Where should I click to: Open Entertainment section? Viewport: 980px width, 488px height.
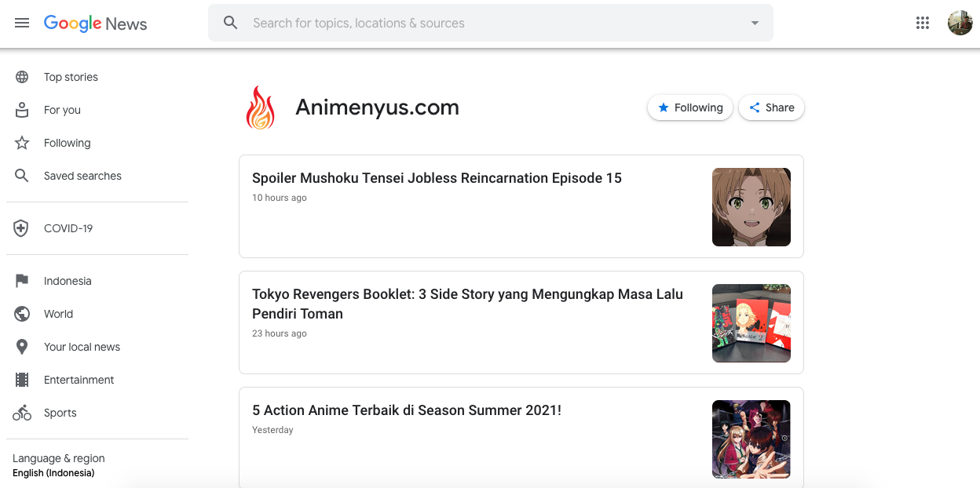click(79, 380)
